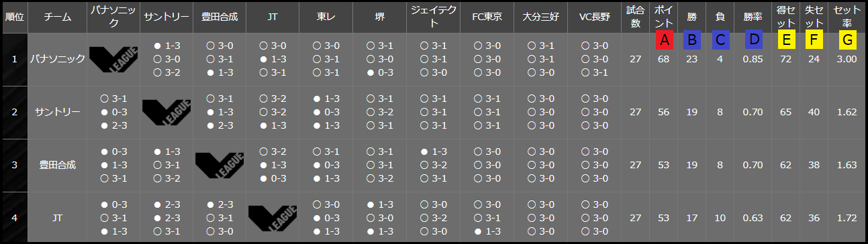The image size is (868, 244).
Task: Select the 得セット column header
Action: click(786, 17)
